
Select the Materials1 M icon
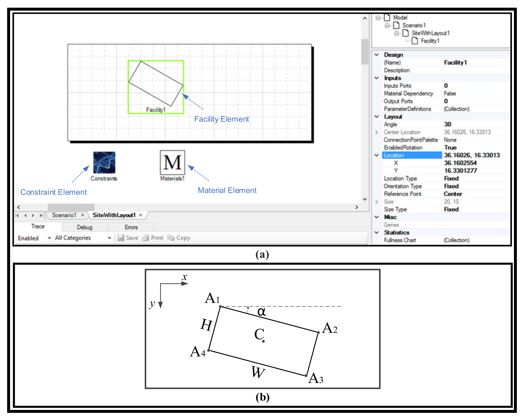click(x=172, y=162)
